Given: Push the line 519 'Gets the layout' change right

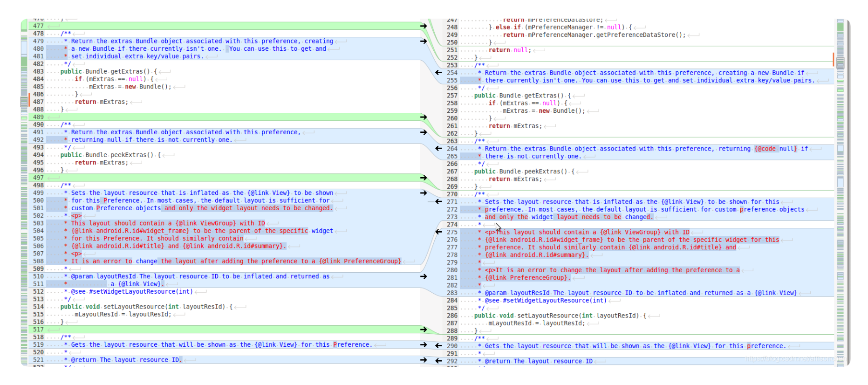Looking at the screenshot, I should pyautogui.click(x=424, y=345).
